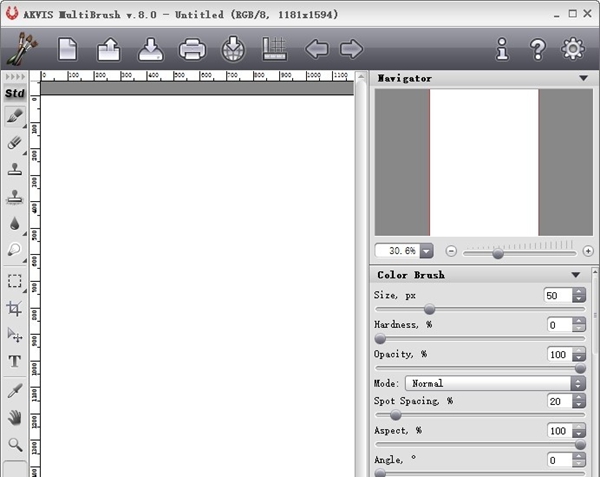Click the white drawing canvas
This screenshot has width=600, height=477.
[x=197, y=286]
